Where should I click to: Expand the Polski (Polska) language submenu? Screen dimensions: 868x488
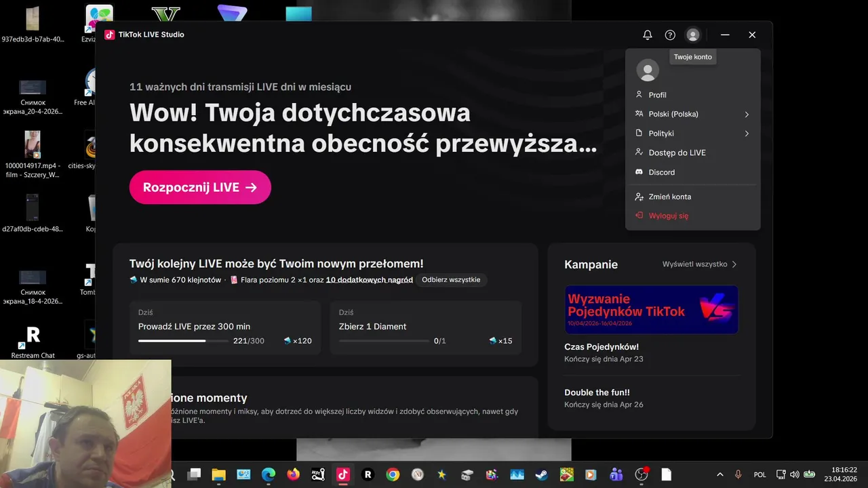692,114
